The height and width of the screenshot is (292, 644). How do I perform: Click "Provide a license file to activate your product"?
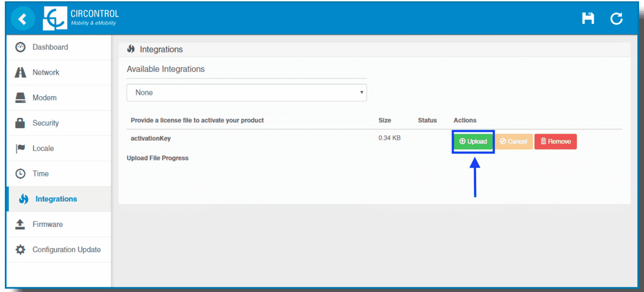click(197, 120)
